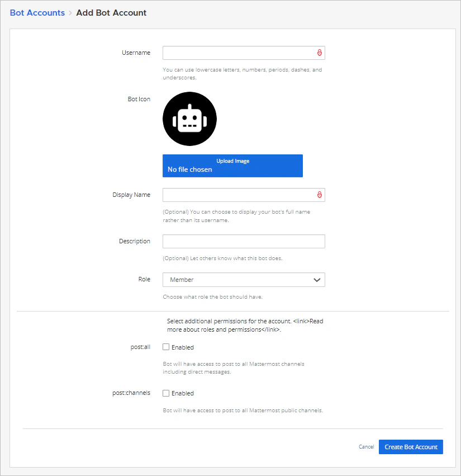The image size is (461, 476).
Task: Select Member in the Role selector
Action: click(244, 280)
